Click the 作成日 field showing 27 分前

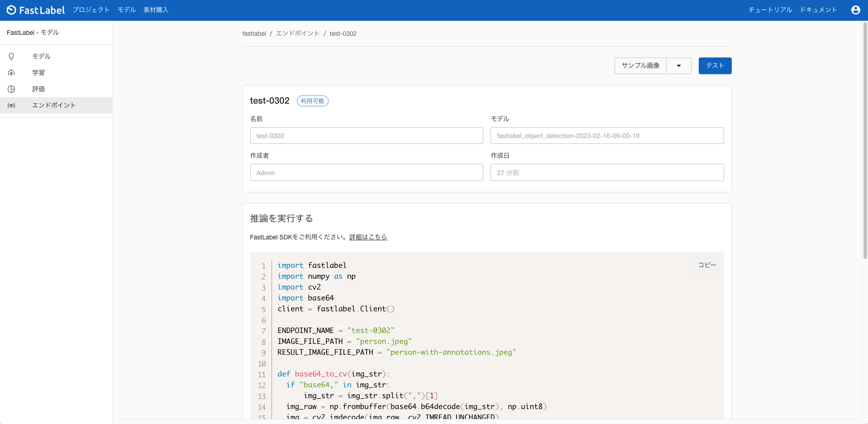pos(607,172)
